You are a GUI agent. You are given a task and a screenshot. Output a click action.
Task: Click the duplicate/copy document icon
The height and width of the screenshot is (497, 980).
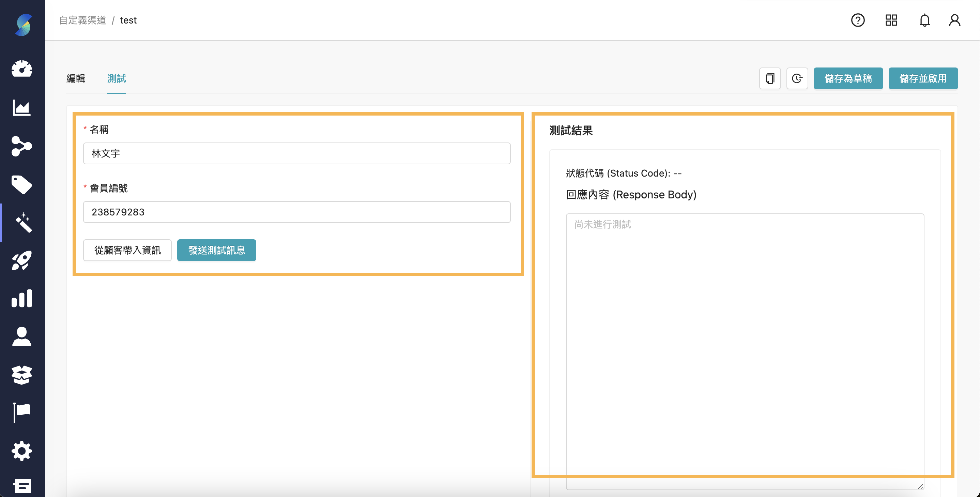770,78
